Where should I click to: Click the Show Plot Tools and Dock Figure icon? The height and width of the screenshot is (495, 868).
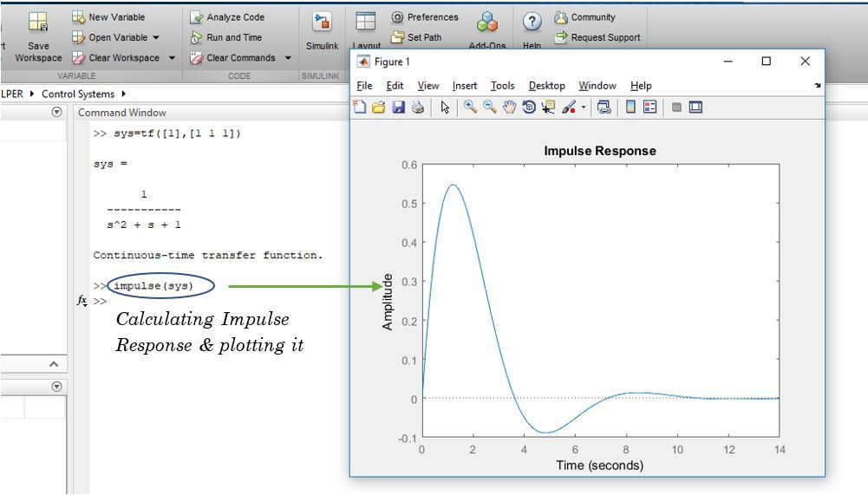click(695, 107)
